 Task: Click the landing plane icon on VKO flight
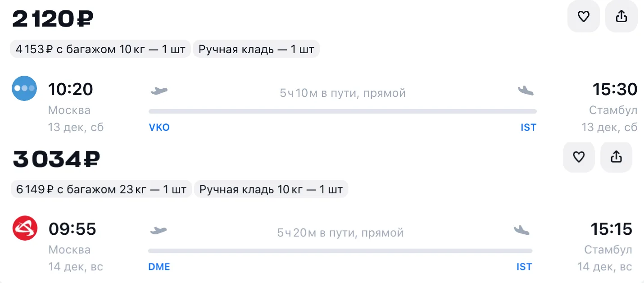[x=526, y=91]
